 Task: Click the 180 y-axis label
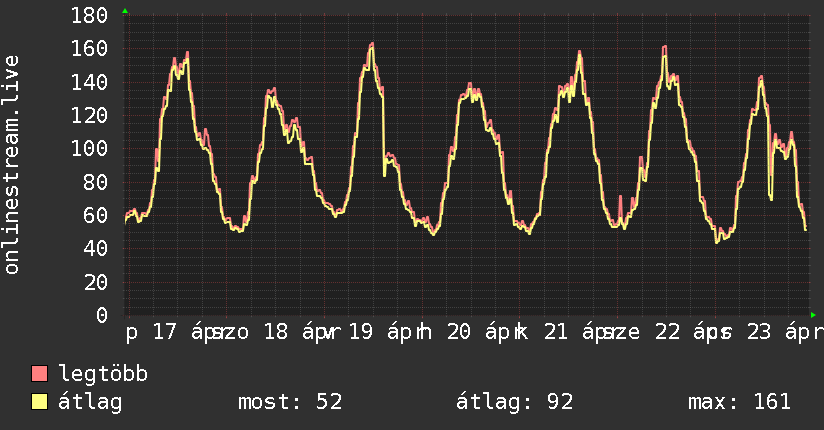pyautogui.click(x=89, y=15)
